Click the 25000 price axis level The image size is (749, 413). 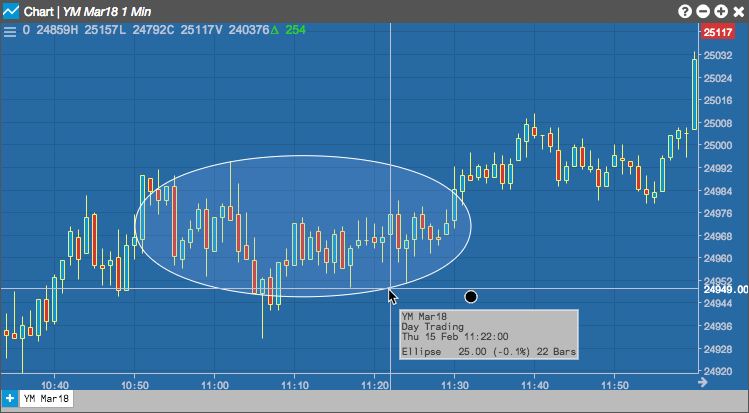pyautogui.click(x=718, y=145)
